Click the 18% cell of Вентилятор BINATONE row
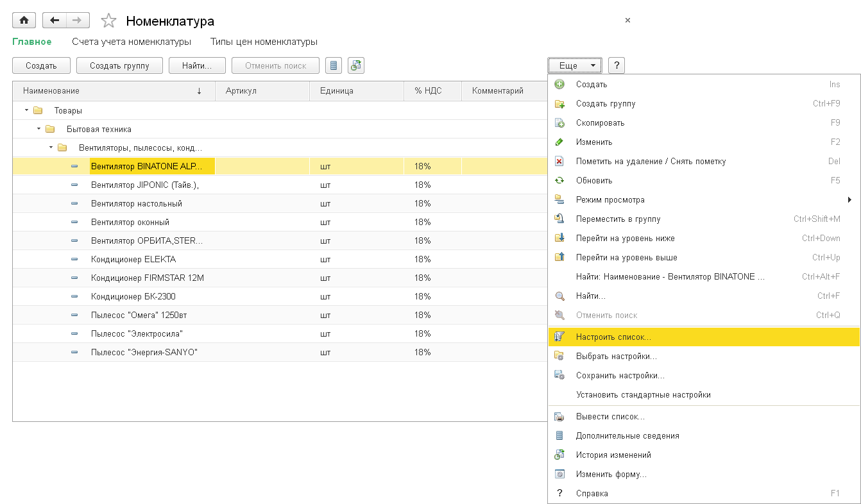The height and width of the screenshot is (504, 861). point(432,166)
